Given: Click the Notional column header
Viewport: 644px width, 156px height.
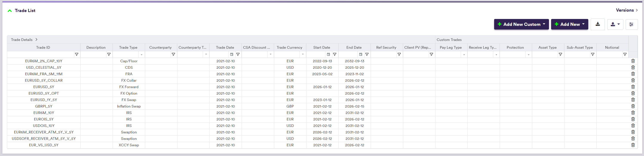Looking at the screenshot, I should (612, 47).
